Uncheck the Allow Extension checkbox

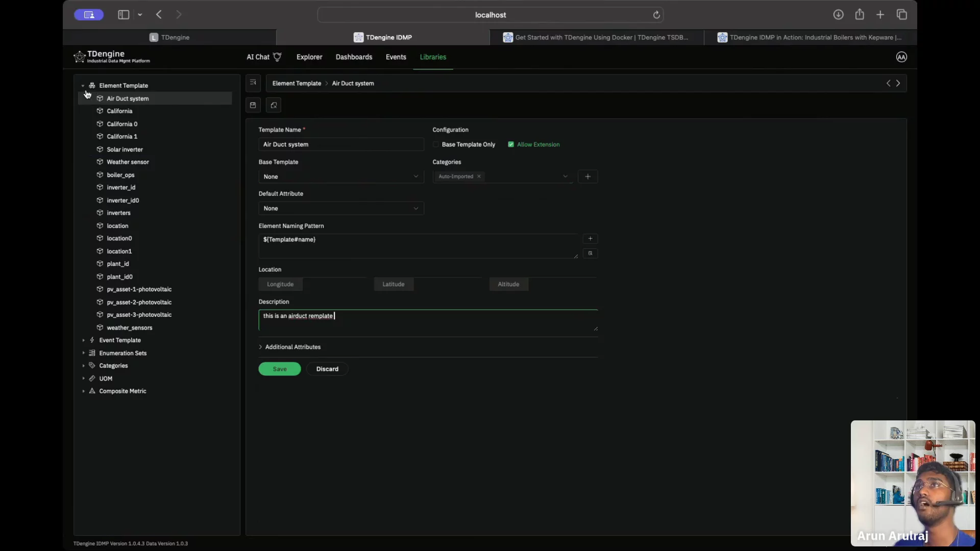(511, 145)
